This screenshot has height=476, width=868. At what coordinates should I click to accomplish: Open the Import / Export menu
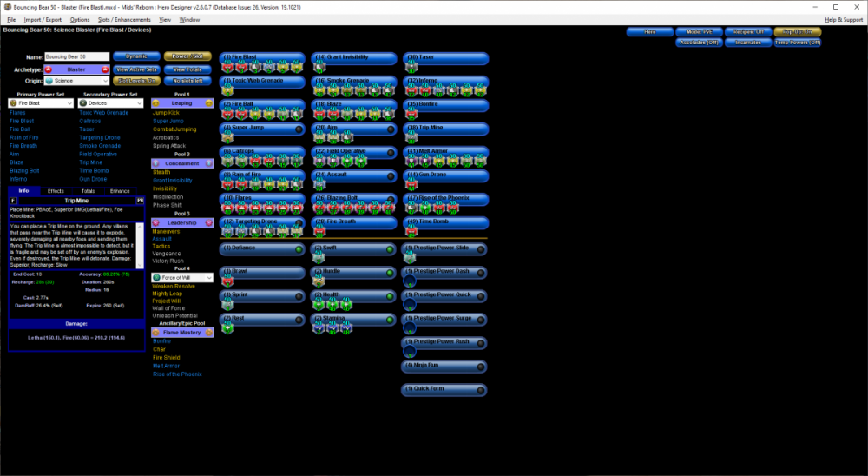[x=43, y=19]
